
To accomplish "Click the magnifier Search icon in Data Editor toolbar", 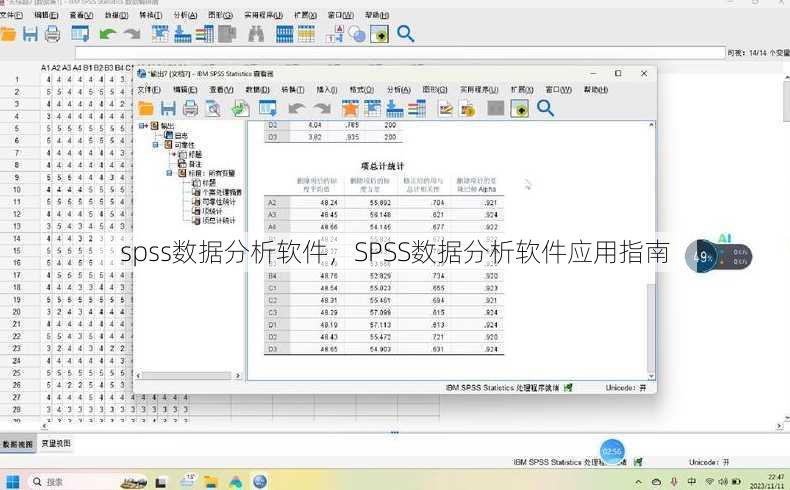I will 406,34.
